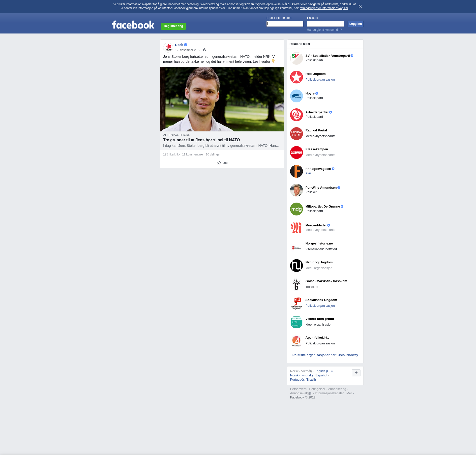Open Rødt page profile picture
476x455 pixels.
point(168,47)
